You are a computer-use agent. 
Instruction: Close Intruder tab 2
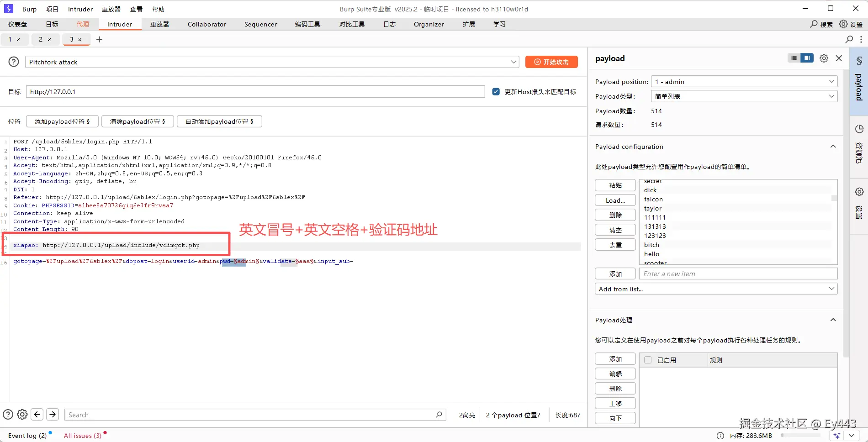49,40
